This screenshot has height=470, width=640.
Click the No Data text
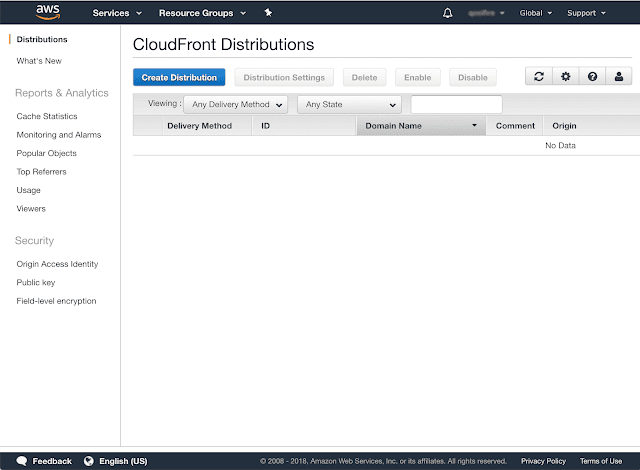click(x=560, y=145)
